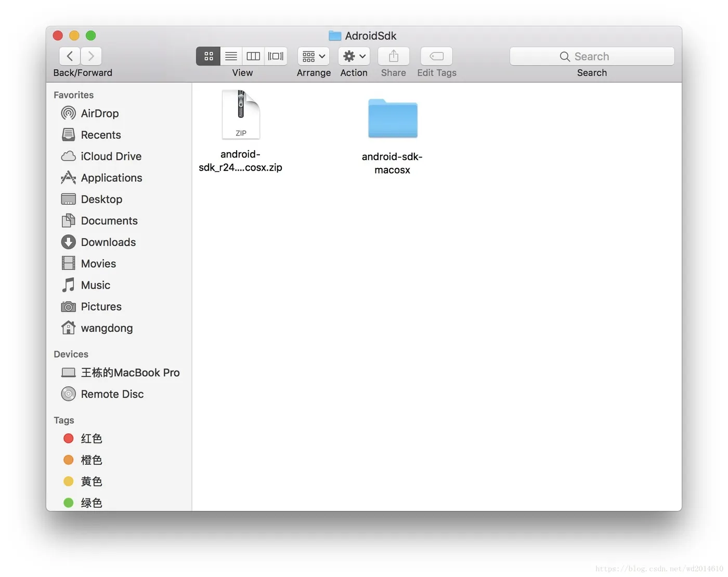Click the Desktop sidebar icon

(68, 199)
